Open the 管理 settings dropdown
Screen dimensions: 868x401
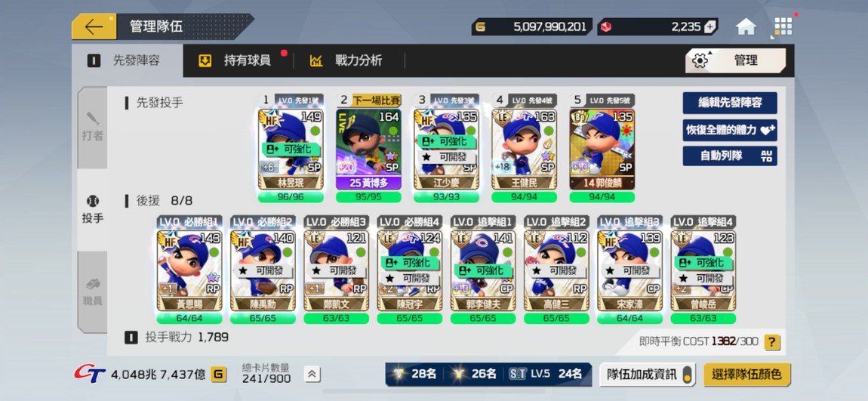(x=735, y=60)
